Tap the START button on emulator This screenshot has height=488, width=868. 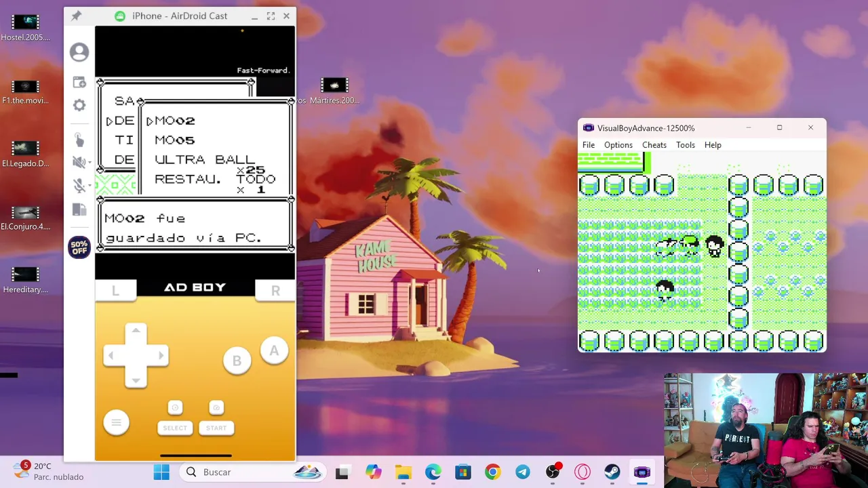(x=216, y=428)
